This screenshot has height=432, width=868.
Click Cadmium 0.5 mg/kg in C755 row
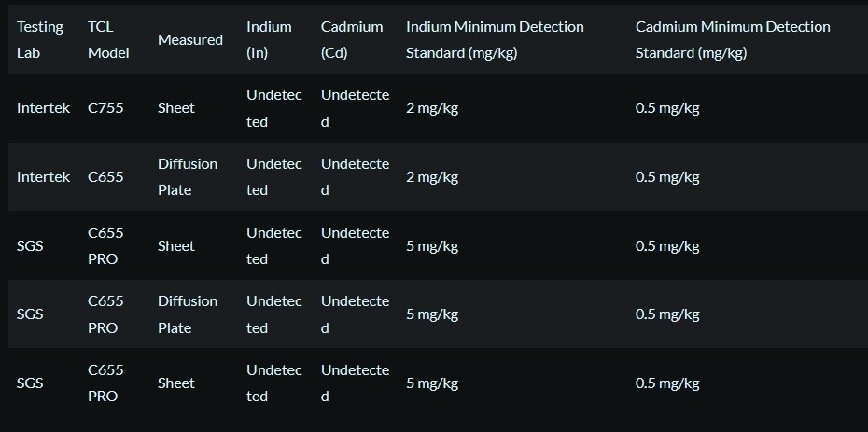tap(667, 108)
